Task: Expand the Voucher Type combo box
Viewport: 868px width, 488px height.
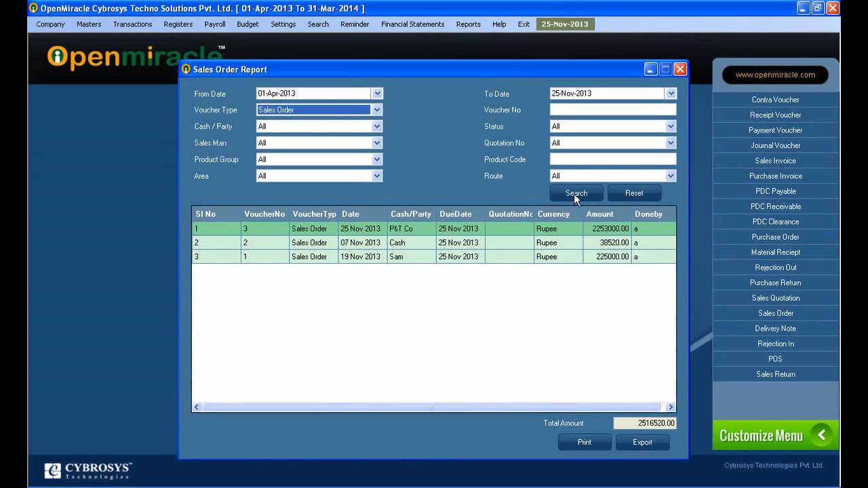Action: [378, 110]
